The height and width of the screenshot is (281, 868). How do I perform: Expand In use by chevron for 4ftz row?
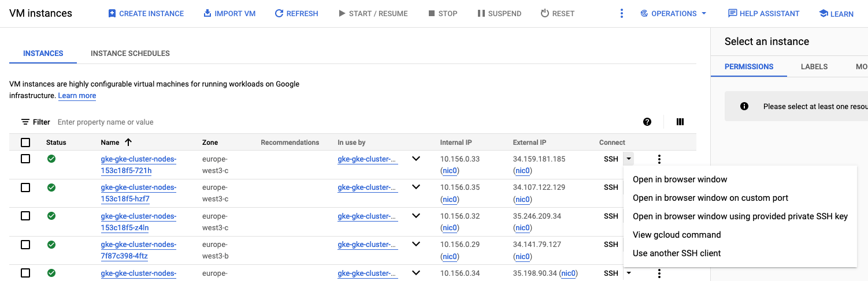coord(416,244)
